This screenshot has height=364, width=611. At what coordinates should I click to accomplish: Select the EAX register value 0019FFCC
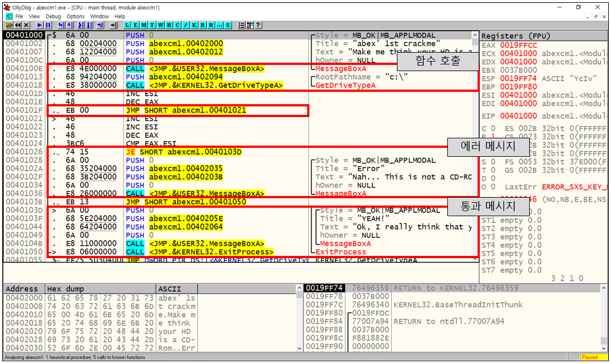click(519, 45)
